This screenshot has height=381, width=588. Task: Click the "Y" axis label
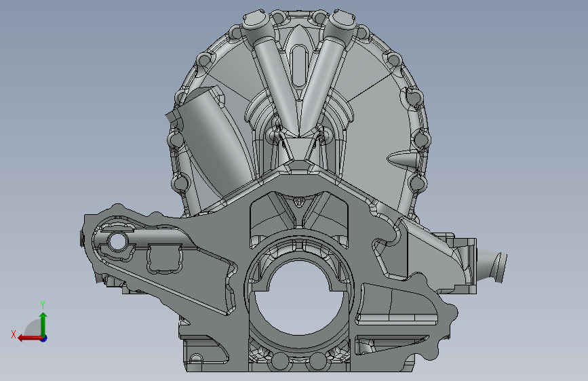coord(43,304)
